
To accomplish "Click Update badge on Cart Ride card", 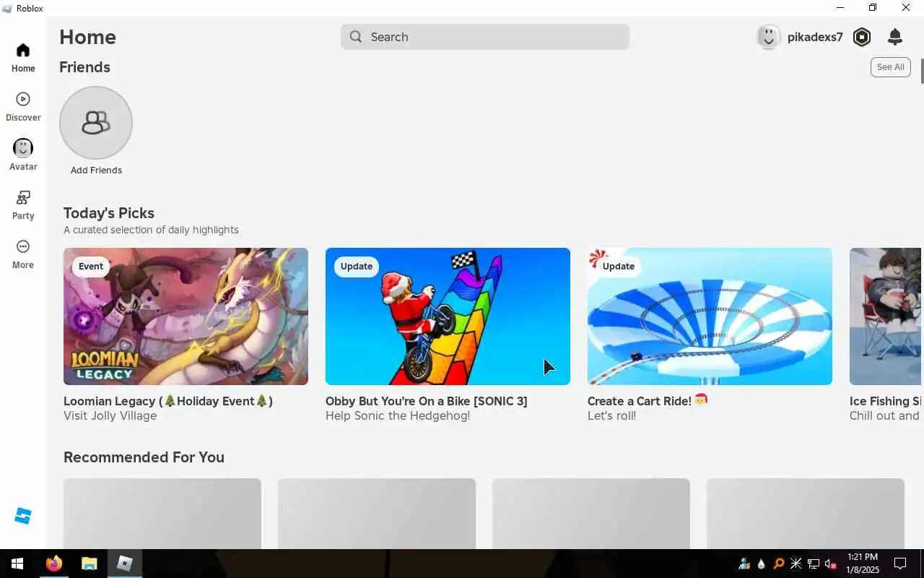I will tap(619, 267).
